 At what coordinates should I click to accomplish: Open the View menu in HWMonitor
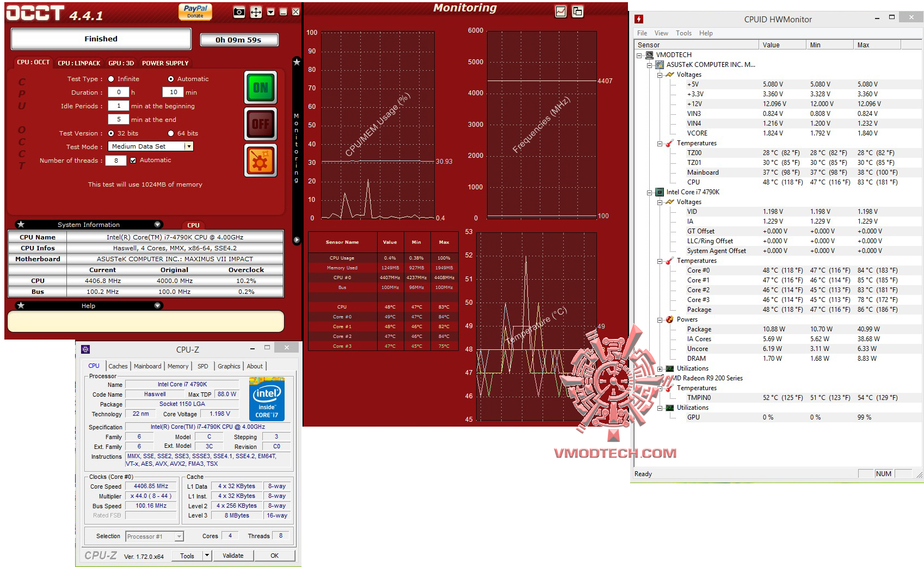[661, 33]
